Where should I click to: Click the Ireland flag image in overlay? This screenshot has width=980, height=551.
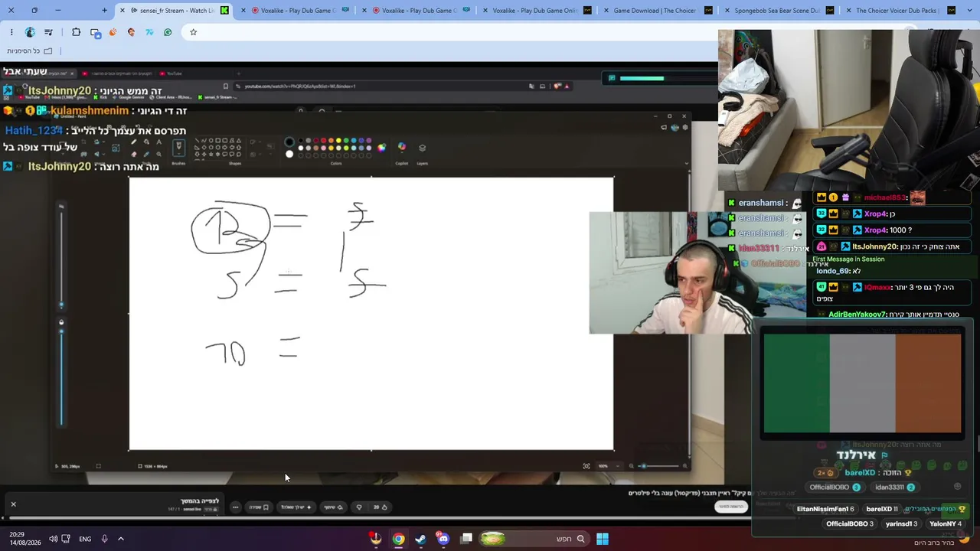(863, 383)
